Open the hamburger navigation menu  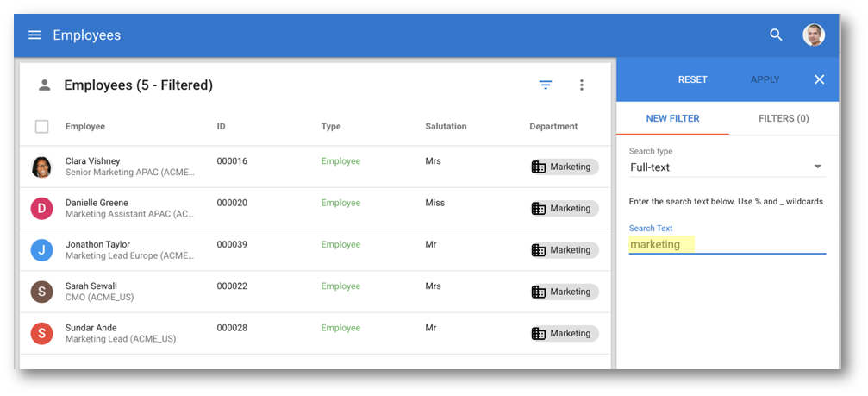[x=34, y=35]
